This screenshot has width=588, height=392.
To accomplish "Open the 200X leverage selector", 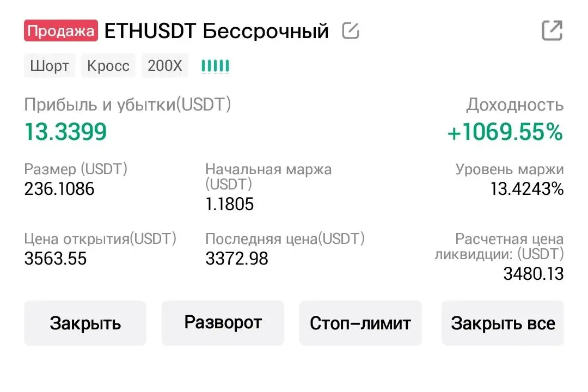I will [x=164, y=66].
